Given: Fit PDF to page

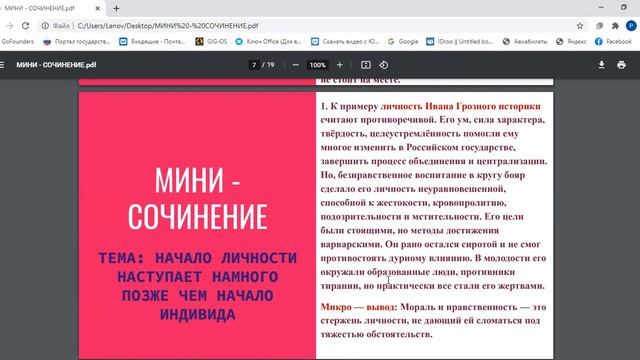Looking at the screenshot, I should pyautogui.click(x=366, y=65).
